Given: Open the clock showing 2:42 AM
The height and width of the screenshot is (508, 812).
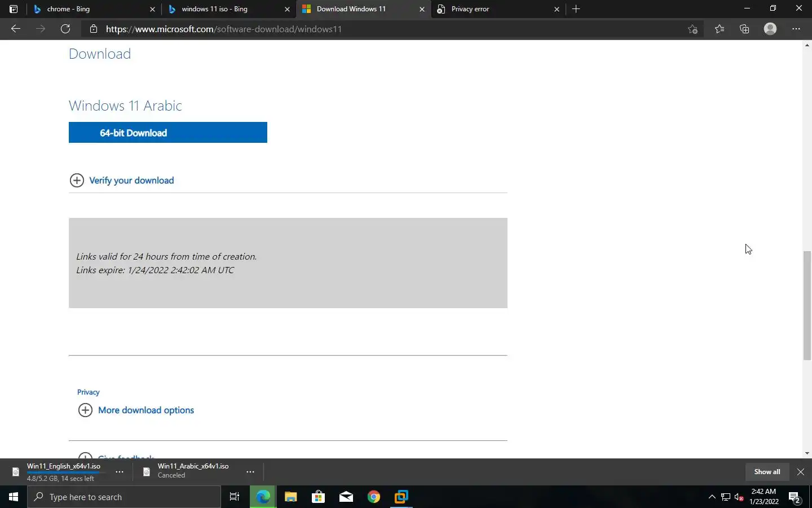Looking at the screenshot, I should tap(764, 497).
